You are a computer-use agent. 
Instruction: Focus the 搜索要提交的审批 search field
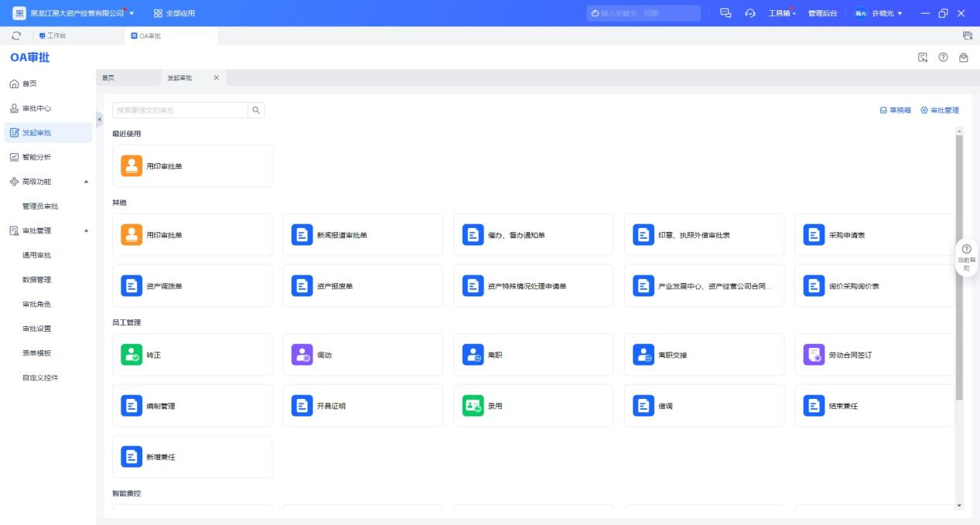point(179,111)
